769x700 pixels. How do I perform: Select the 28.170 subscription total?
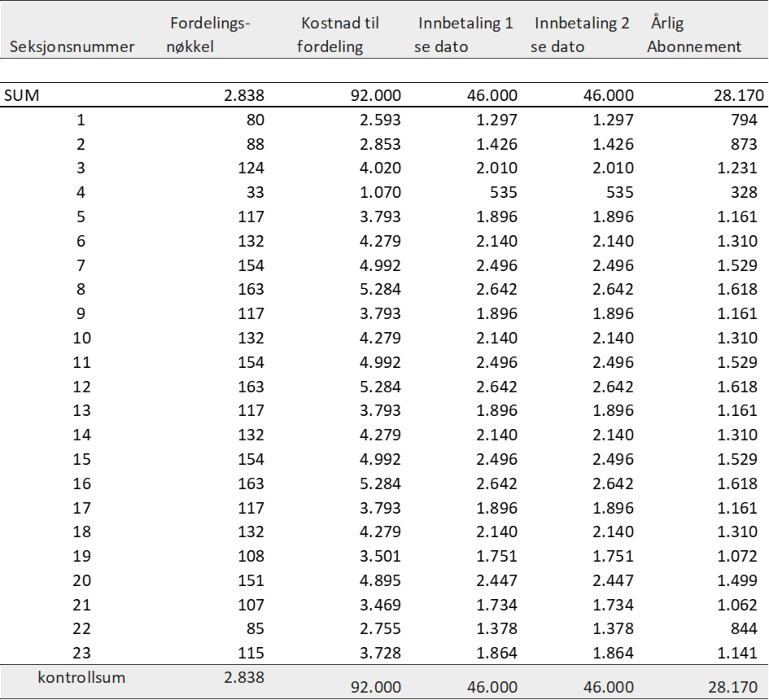point(731,687)
